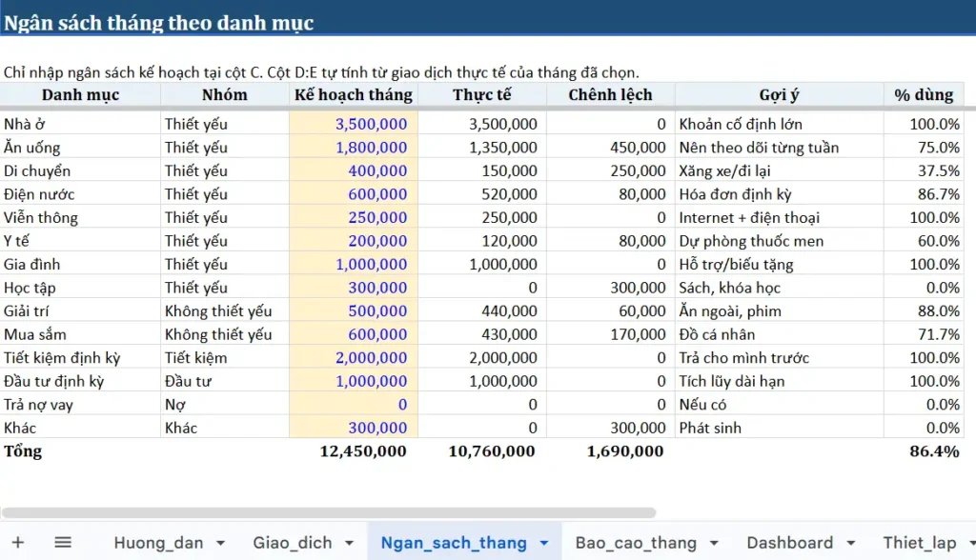This screenshot has width=976, height=560.
Task: Add a new sheet with the plus icon
Action: point(21,542)
